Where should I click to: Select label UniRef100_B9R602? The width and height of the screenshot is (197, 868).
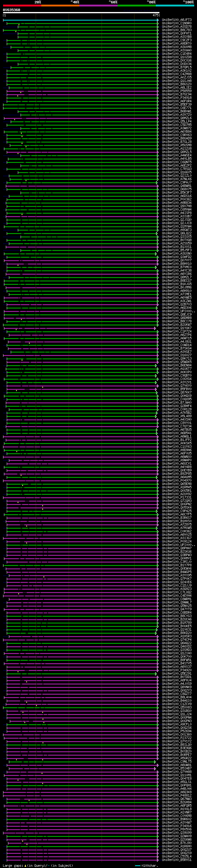177,819
